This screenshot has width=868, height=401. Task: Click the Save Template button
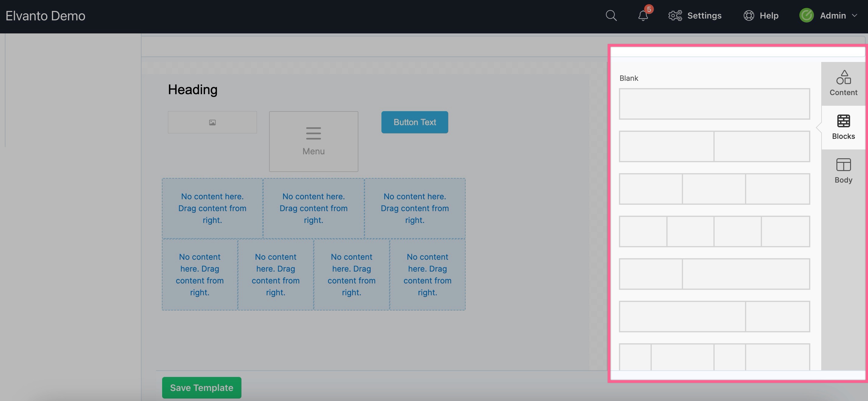(201, 388)
